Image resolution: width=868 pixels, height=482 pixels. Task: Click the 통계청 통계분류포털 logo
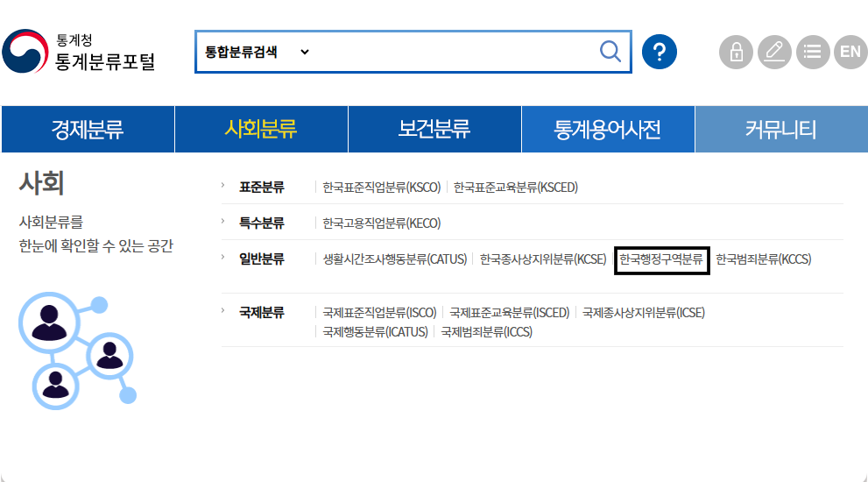pos(80,53)
